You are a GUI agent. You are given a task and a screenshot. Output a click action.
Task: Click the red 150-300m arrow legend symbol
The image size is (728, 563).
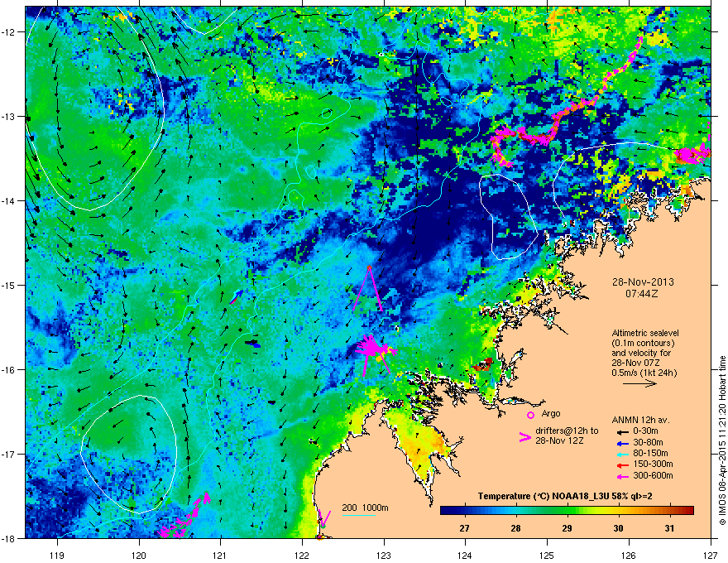623,464
